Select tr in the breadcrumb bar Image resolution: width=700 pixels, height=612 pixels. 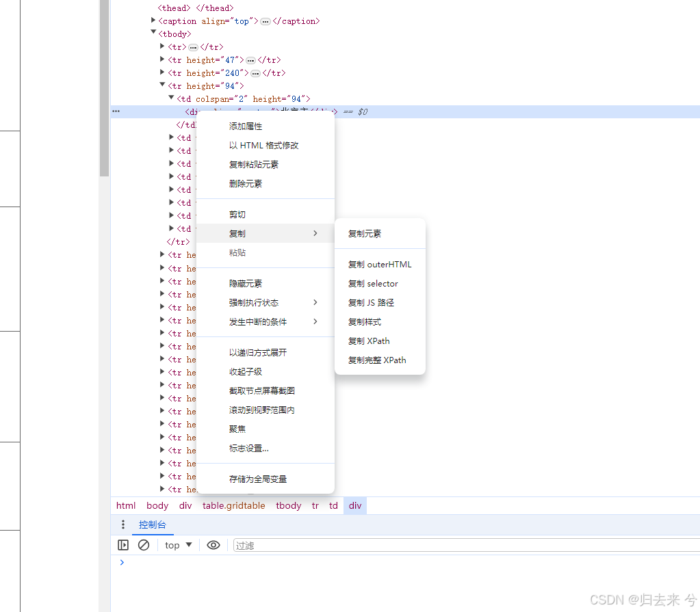coord(315,506)
